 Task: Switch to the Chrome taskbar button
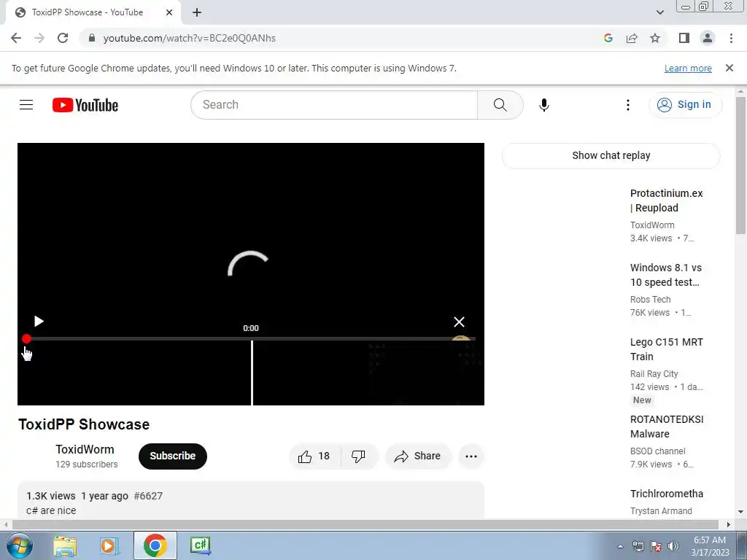pyautogui.click(x=155, y=545)
